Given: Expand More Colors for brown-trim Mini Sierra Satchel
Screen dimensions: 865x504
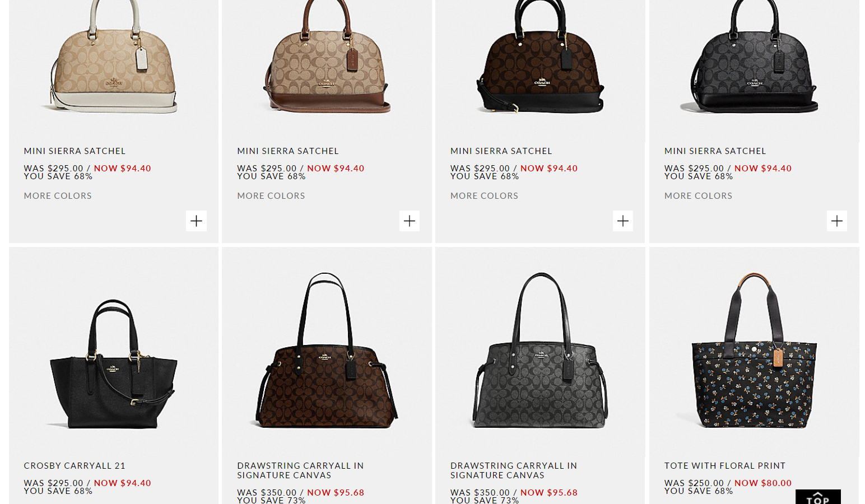Looking at the screenshot, I should [x=271, y=196].
